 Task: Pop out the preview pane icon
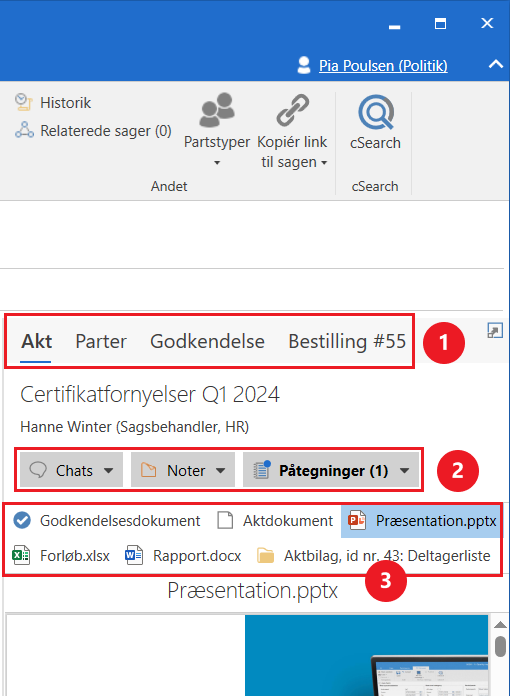pyautogui.click(x=495, y=331)
